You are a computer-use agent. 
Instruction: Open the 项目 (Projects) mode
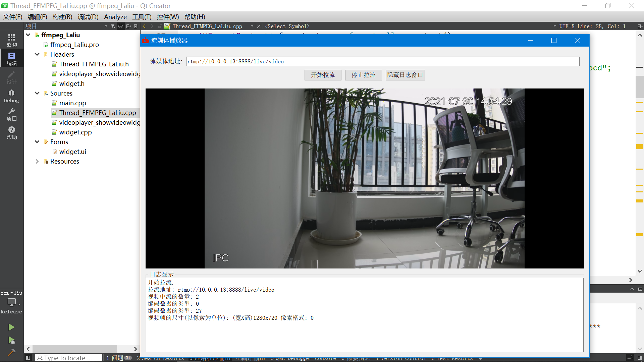11,115
